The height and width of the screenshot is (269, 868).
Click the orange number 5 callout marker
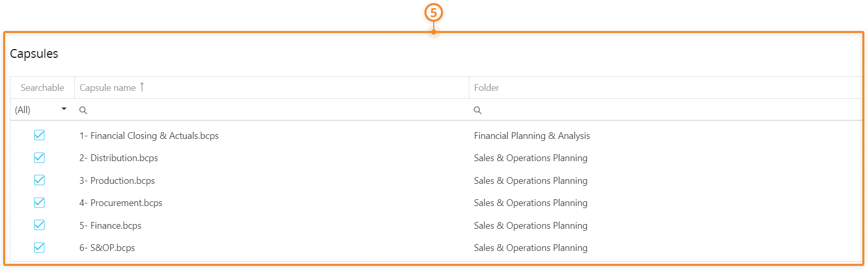tap(434, 12)
